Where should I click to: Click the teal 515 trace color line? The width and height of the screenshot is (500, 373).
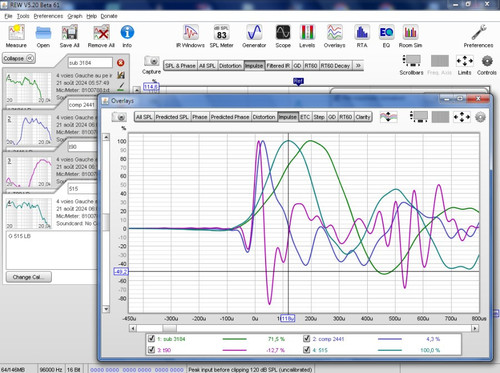(390, 350)
